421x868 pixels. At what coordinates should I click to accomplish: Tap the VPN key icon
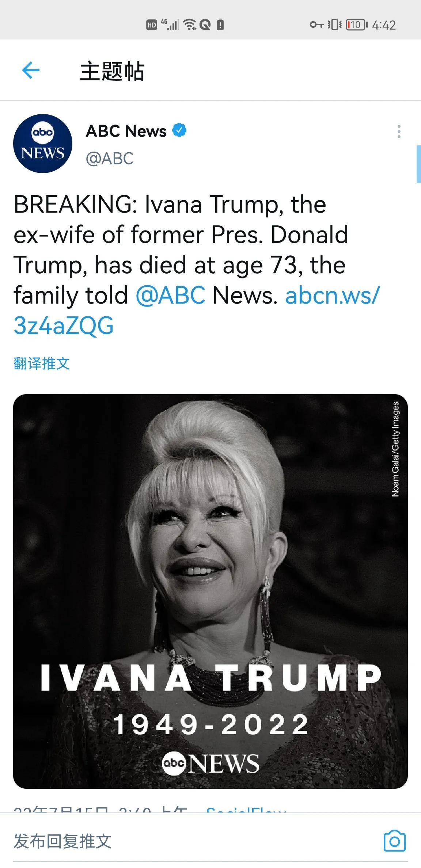coord(317,25)
